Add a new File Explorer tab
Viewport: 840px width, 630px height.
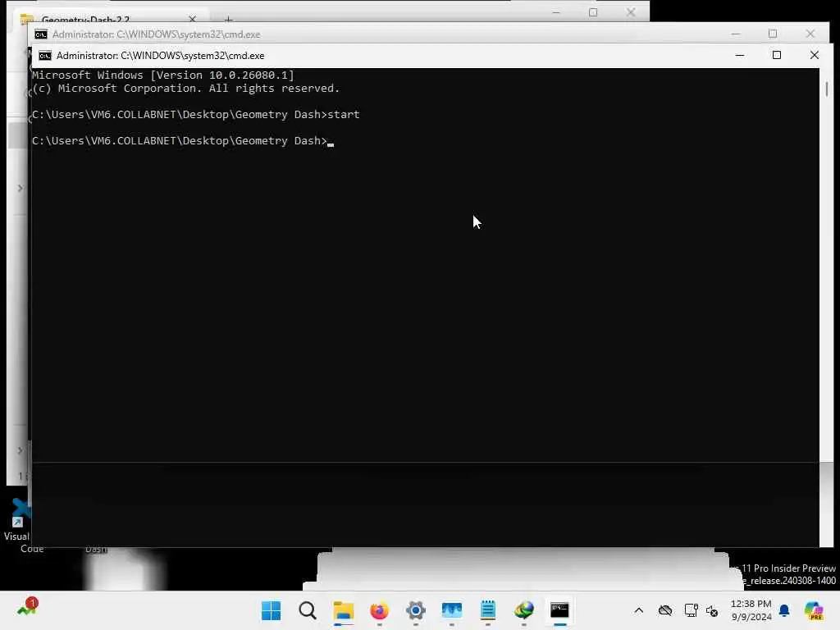(229, 20)
